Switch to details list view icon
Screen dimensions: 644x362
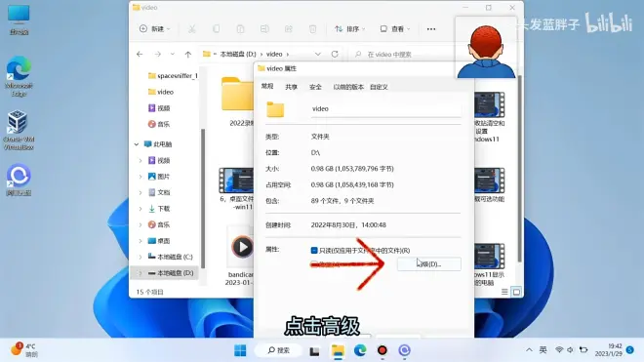tap(504, 292)
